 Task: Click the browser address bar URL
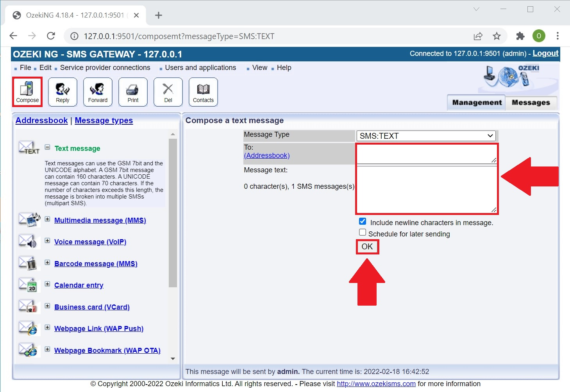point(179,36)
